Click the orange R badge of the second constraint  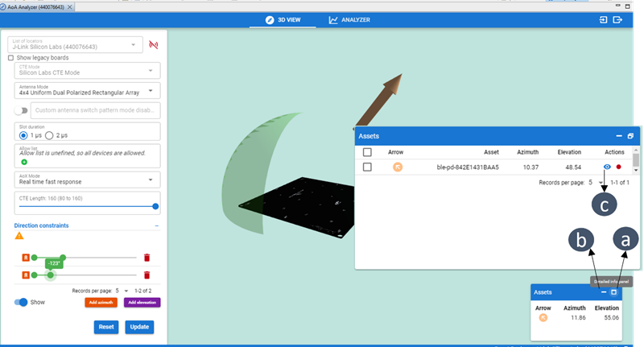point(26,275)
